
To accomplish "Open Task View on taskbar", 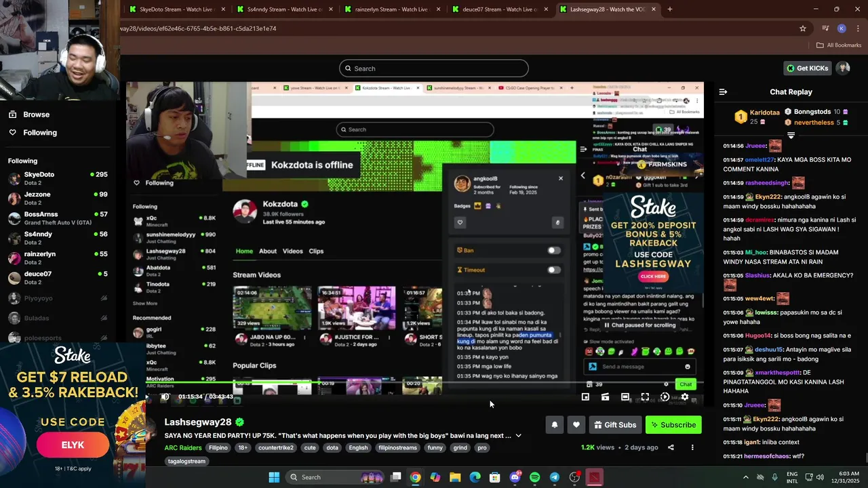I will click(396, 477).
